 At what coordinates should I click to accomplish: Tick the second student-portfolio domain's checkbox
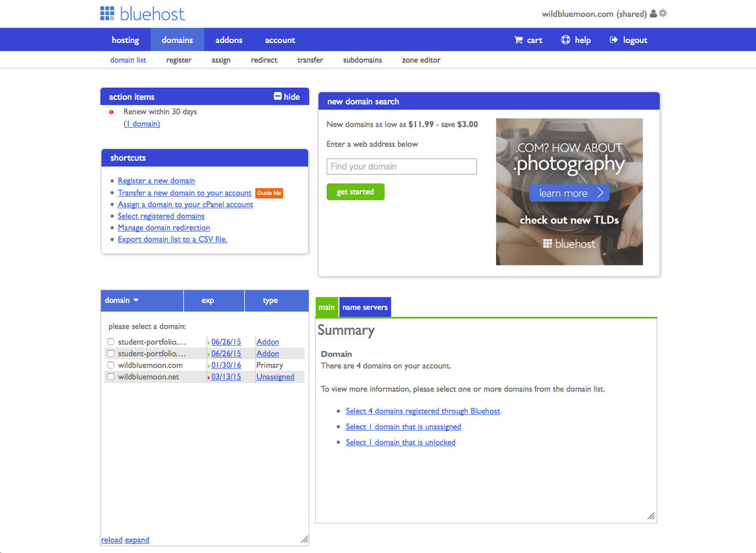111,353
